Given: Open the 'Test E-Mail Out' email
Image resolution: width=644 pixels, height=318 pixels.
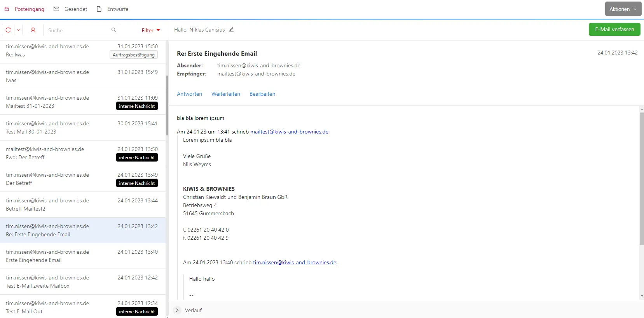Looking at the screenshot, I should (83, 306).
